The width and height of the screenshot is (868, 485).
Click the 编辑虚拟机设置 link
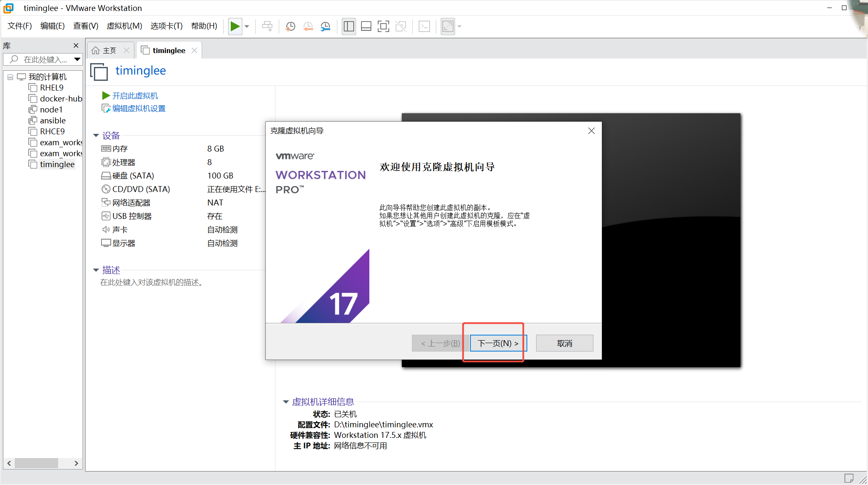tap(139, 109)
